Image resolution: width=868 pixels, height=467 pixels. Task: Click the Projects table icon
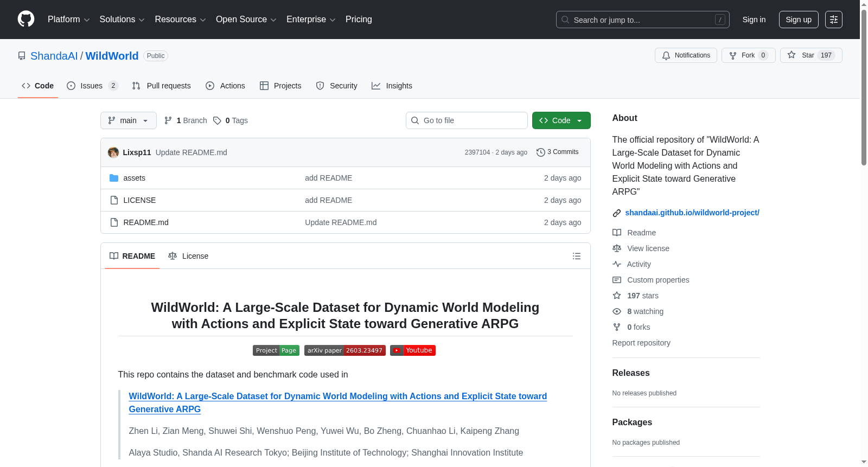pyautogui.click(x=264, y=86)
